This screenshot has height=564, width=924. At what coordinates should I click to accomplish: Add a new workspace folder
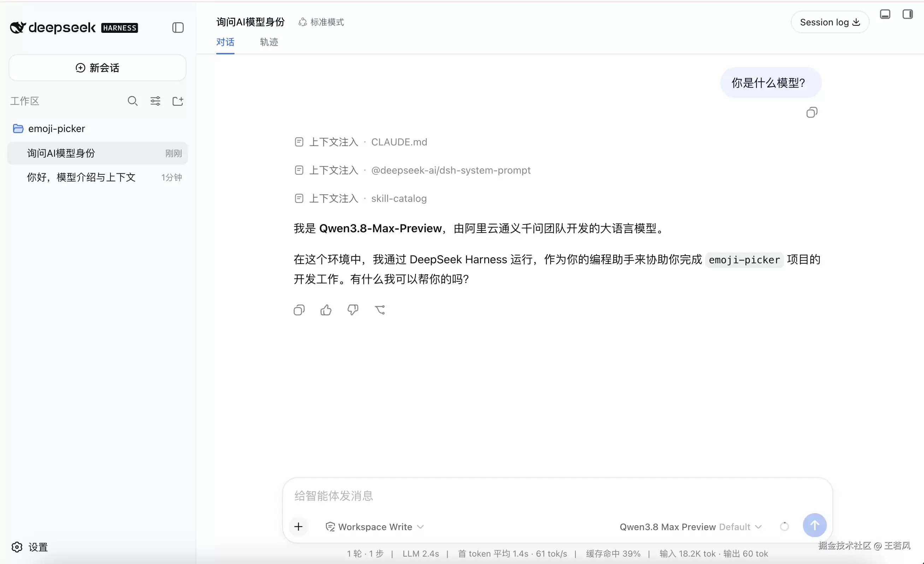178,101
